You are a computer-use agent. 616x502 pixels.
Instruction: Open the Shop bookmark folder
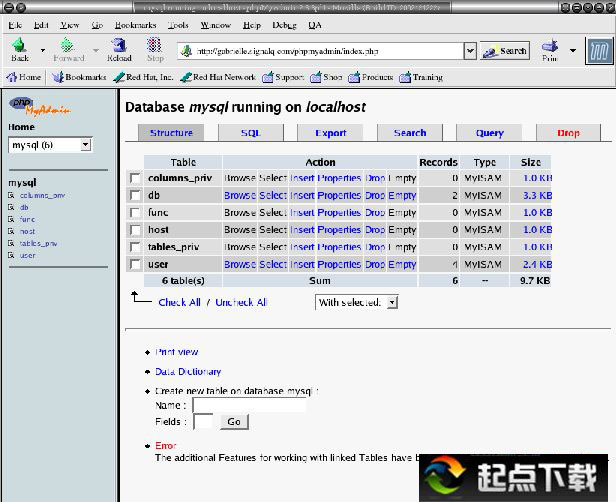click(326, 77)
